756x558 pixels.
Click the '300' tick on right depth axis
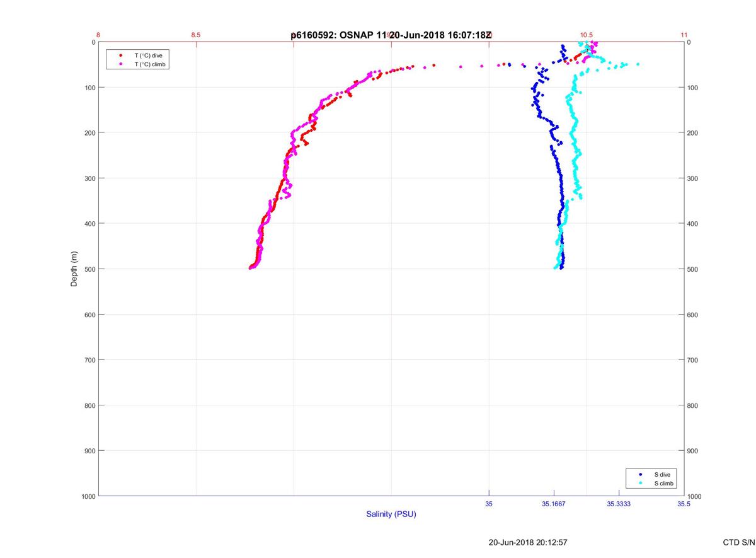coord(694,178)
